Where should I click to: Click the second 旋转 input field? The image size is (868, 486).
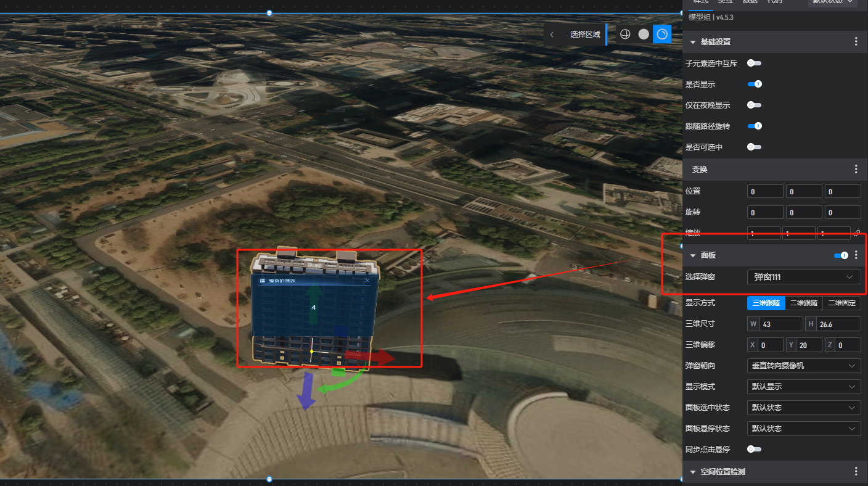click(804, 212)
